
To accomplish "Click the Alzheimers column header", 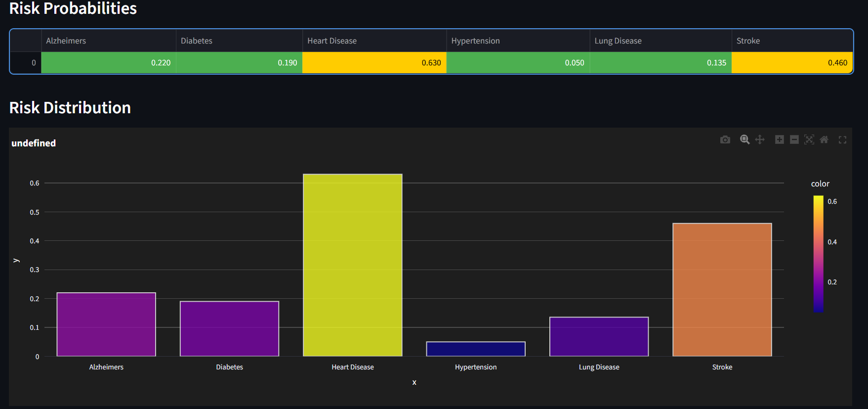I will pos(109,41).
